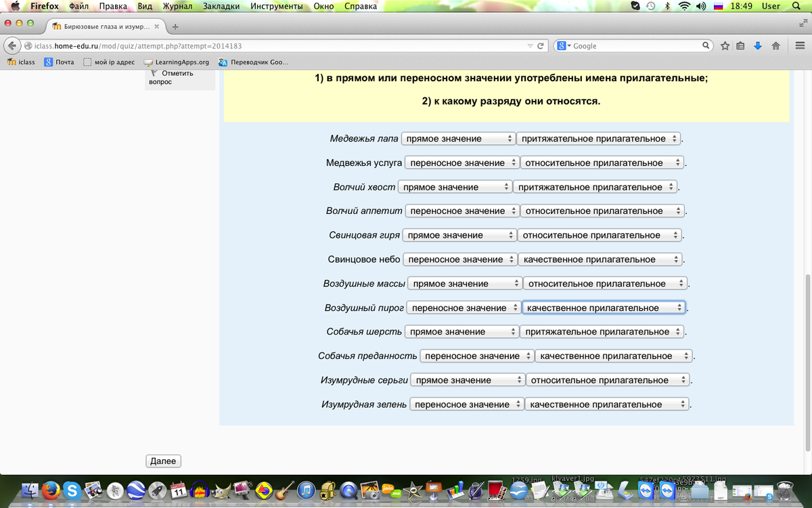
Task: Open Google Earth from the Dock
Action: [x=136, y=490]
